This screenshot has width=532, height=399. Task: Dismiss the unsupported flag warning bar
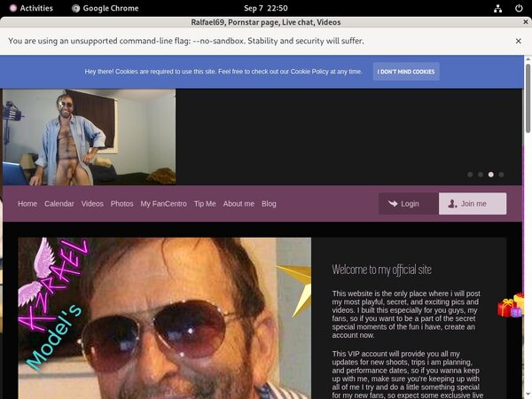pyautogui.click(x=519, y=41)
